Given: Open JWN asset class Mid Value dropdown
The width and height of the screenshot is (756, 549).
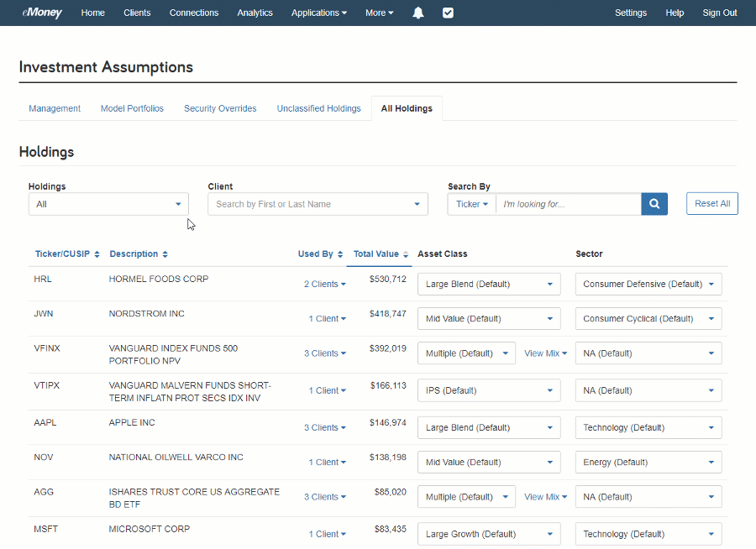Looking at the screenshot, I should (489, 319).
